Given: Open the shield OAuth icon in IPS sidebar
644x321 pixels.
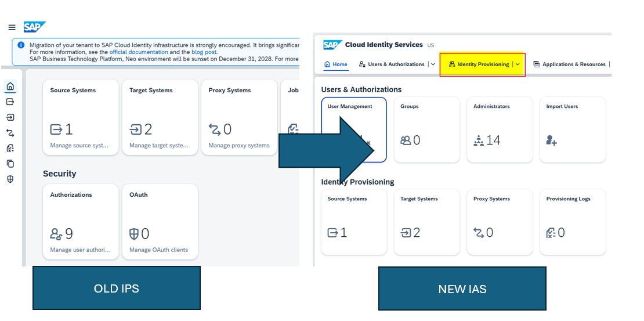Looking at the screenshot, I should coord(10,179).
